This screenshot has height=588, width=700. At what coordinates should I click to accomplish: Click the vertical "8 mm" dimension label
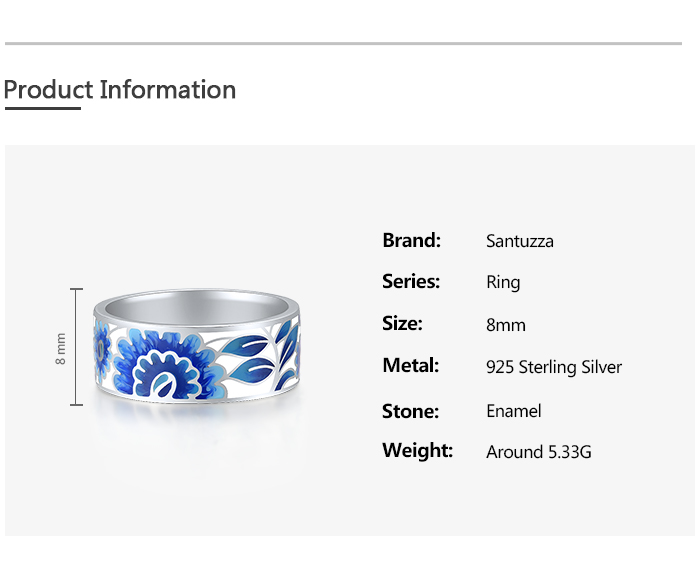(60, 347)
